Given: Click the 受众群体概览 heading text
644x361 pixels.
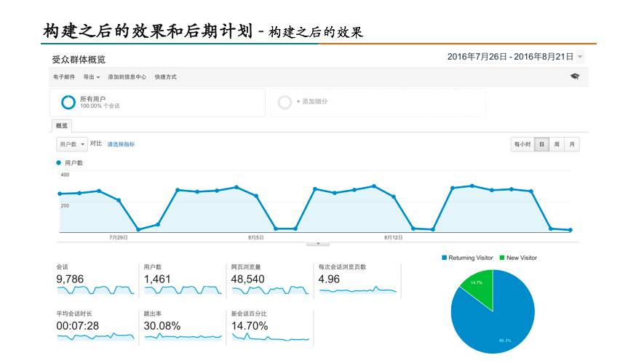Looking at the screenshot, I should pyautogui.click(x=79, y=60).
